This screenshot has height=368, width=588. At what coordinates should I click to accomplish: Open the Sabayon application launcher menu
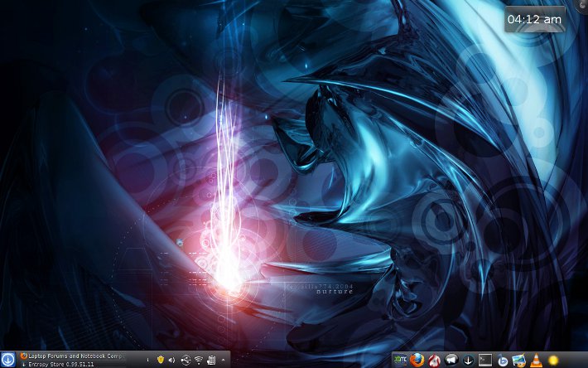point(7,360)
